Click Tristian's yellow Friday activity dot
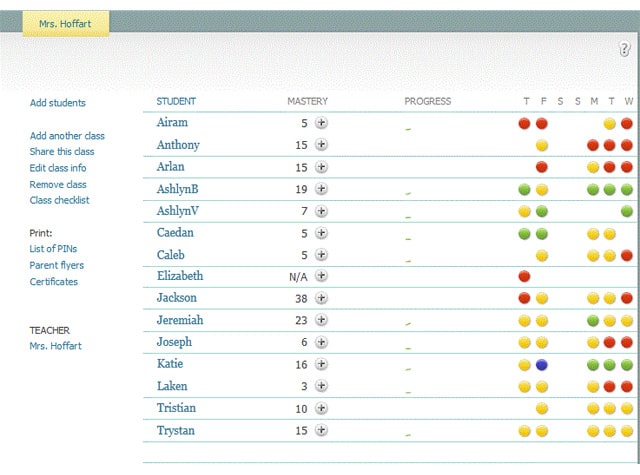This screenshot has height=475, width=640. (x=542, y=408)
